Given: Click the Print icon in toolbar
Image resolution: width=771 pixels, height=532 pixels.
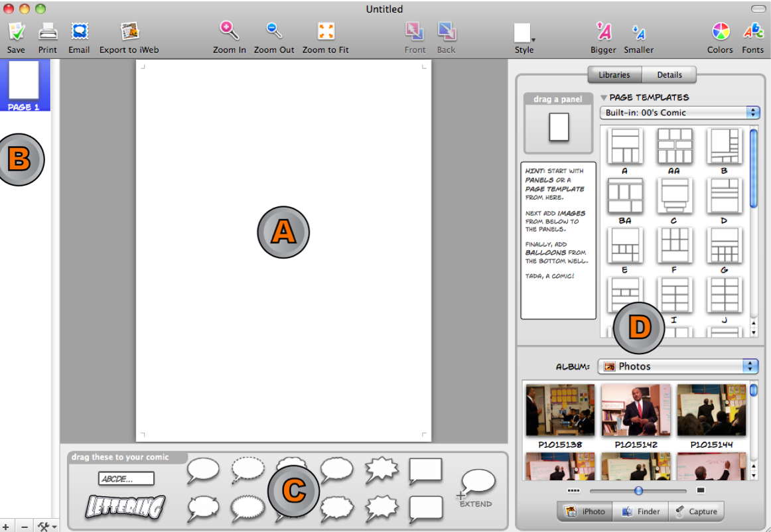Looking at the screenshot, I should [x=48, y=32].
